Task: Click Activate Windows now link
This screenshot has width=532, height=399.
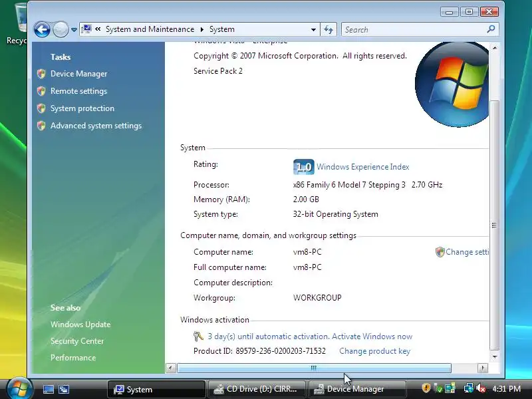Action: tap(372, 336)
